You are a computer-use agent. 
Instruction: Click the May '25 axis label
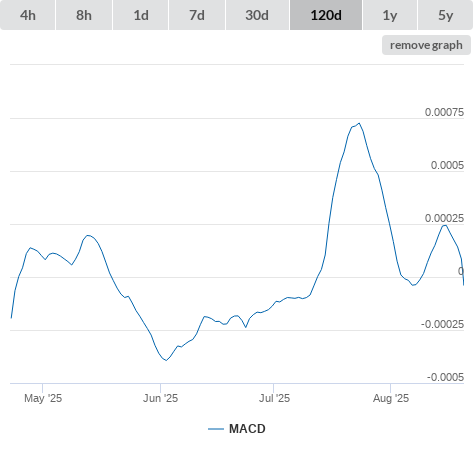pyautogui.click(x=43, y=398)
